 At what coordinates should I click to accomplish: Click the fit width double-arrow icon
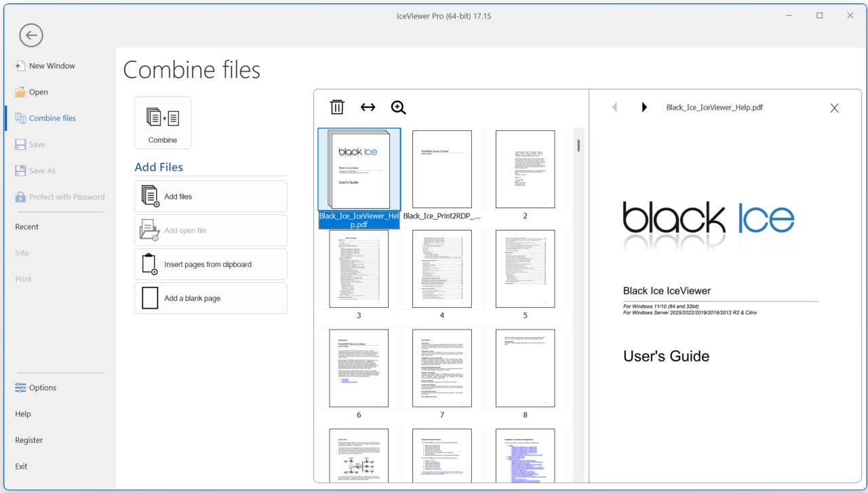(368, 107)
